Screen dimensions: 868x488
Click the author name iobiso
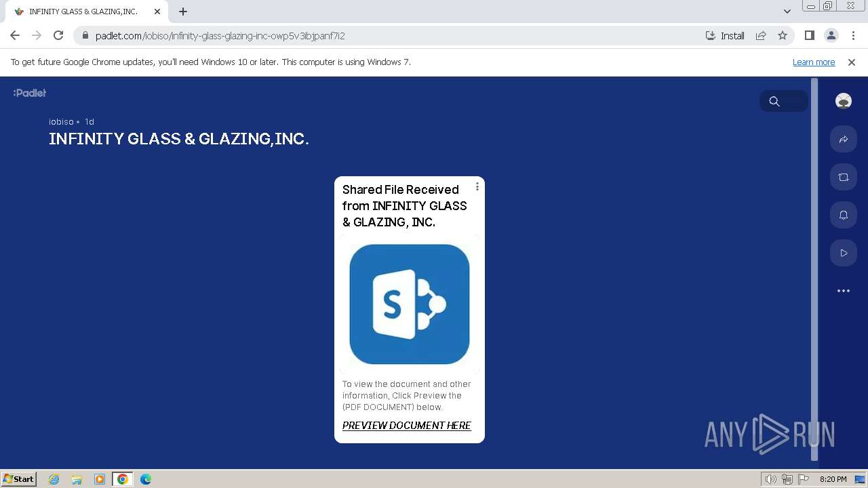point(61,122)
